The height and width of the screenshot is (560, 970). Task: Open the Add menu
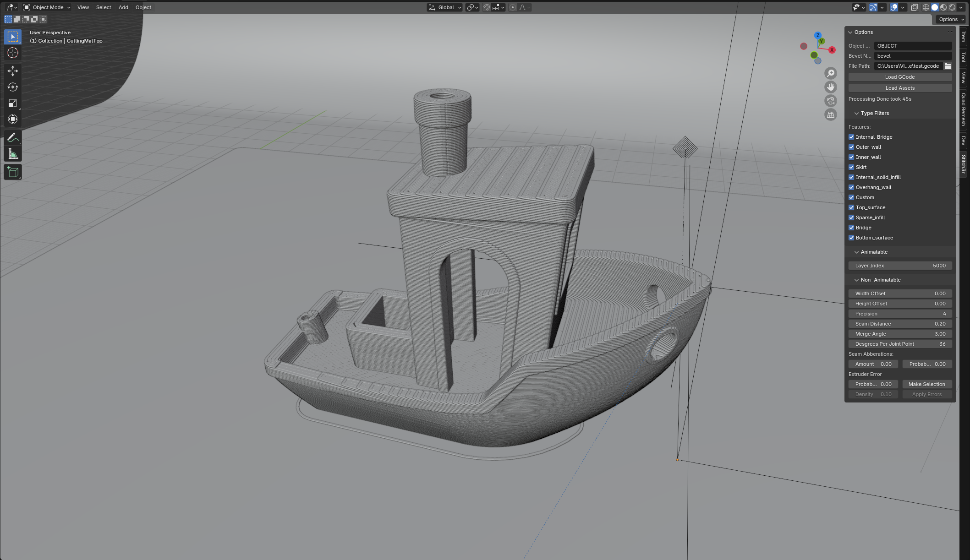click(123, 7)
